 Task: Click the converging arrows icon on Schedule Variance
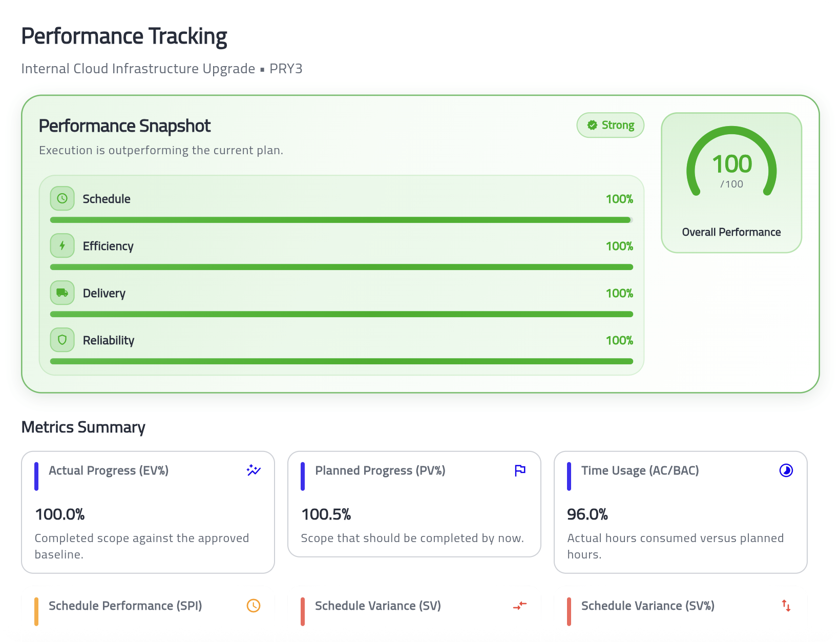(x=520, y=606)
